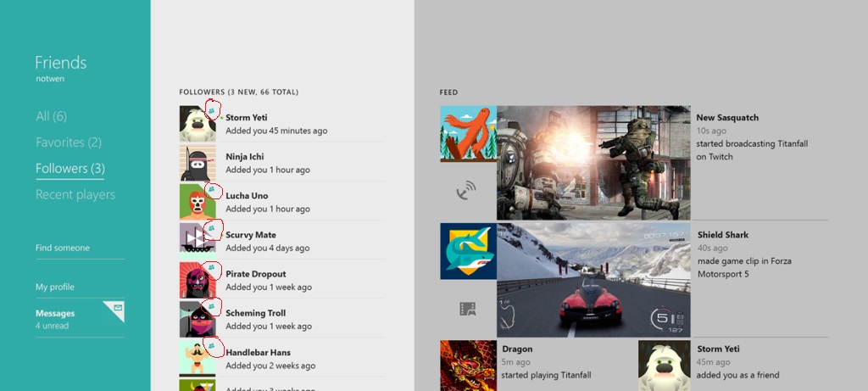
Task: Open Storm Yeti's avatar in followers list
Action: [198, 124]
